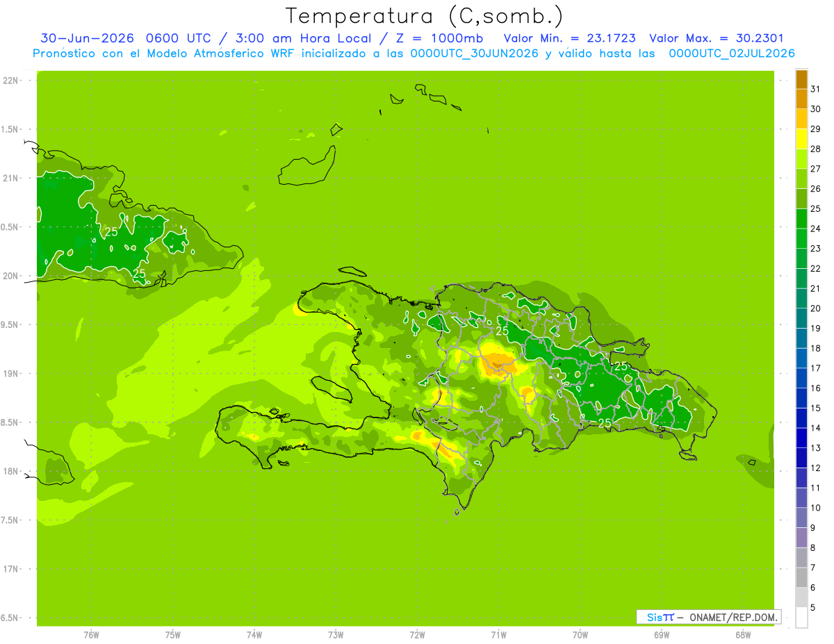Pick the dark orange swatch above 31

pyautogui.click(x=801, y=79)
